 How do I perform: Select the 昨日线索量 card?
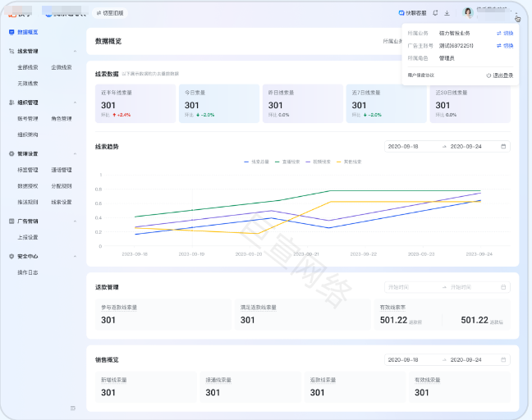[303, 103]
